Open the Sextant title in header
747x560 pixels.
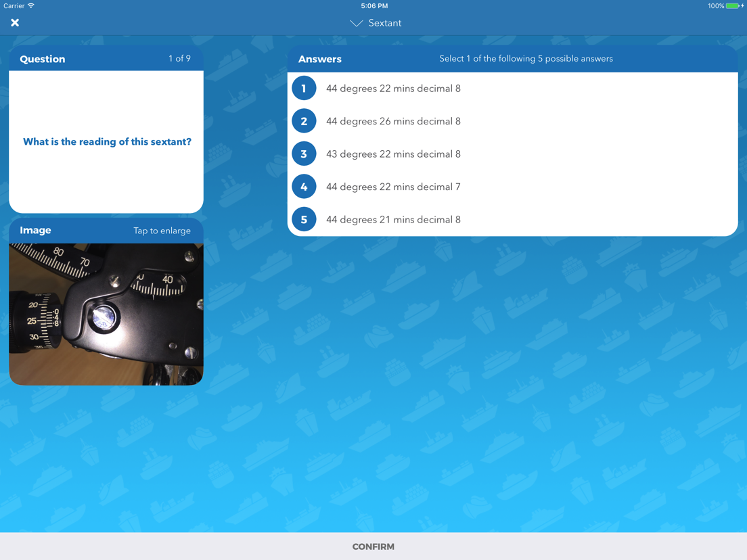pos(384,23)
